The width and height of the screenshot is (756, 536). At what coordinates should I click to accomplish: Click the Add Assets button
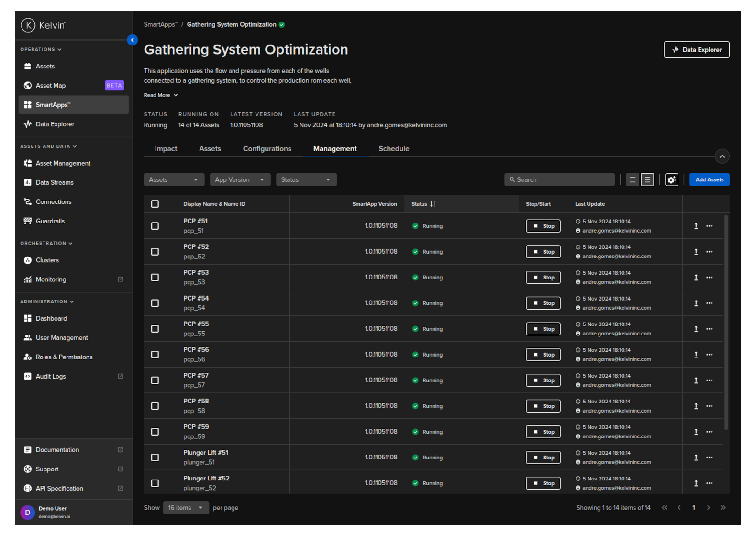(x=709, y=180)
